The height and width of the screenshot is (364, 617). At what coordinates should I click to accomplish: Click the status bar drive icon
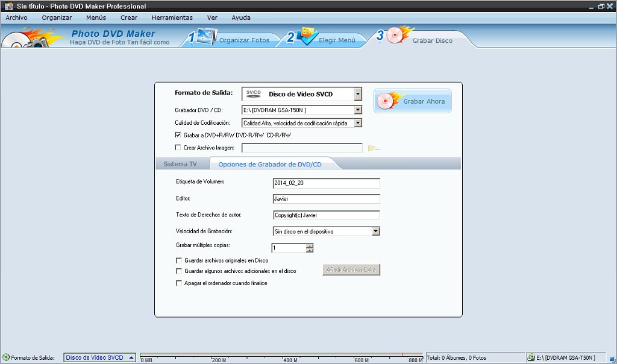(x=531, y=357)
